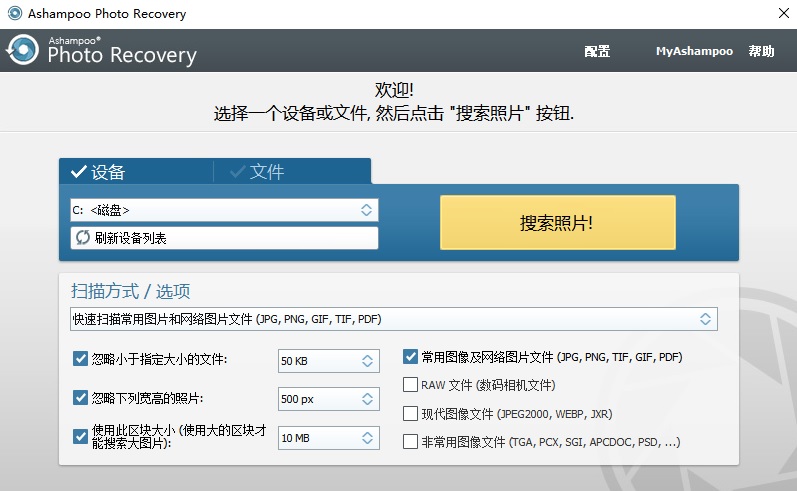The width and height of the screenshot is (797, 491).
Task: Open the MyAshampoo menu
Action: point(694,51)
